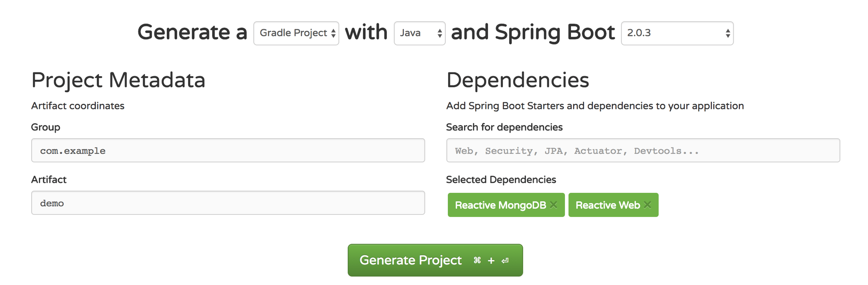
Task: Click the Add Spring Boot Starters description text
Action: tap(595, 106)
